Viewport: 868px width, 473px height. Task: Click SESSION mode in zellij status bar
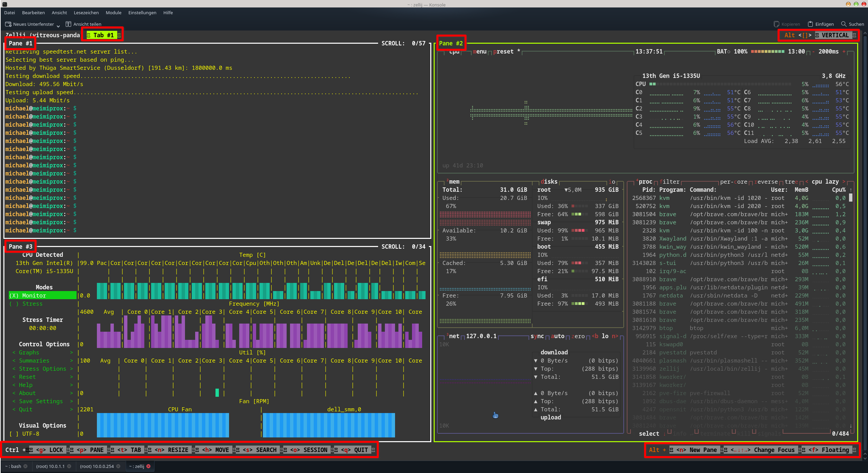309,450
